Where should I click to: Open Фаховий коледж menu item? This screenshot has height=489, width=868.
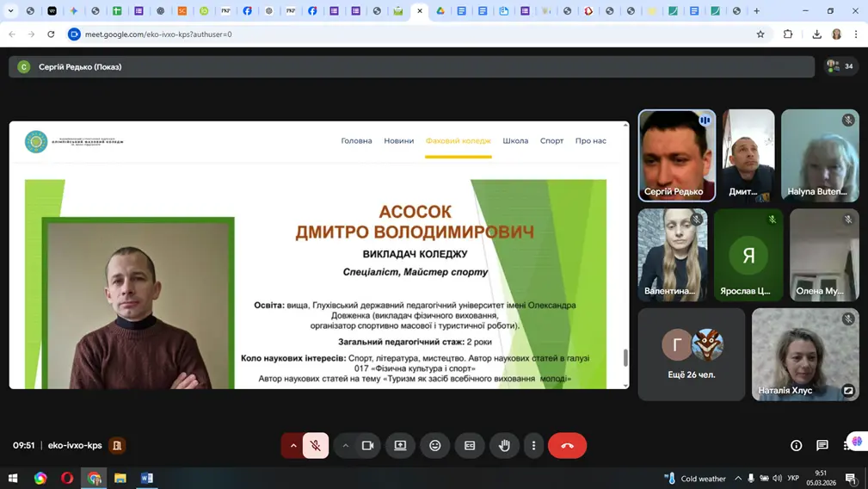459,140
